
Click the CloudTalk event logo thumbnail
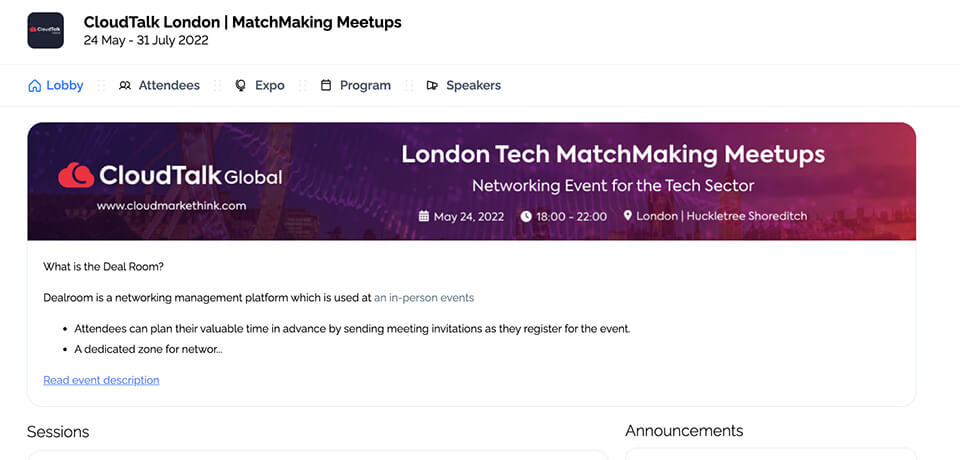(x=45, y=30)
